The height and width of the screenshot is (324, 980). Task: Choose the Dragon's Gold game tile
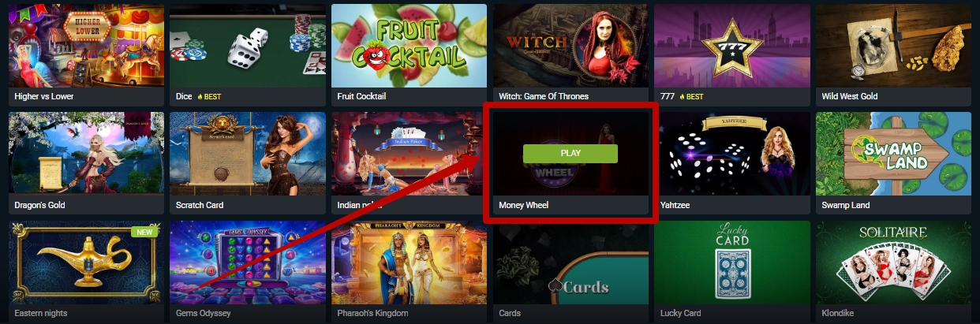pos(87,154)
